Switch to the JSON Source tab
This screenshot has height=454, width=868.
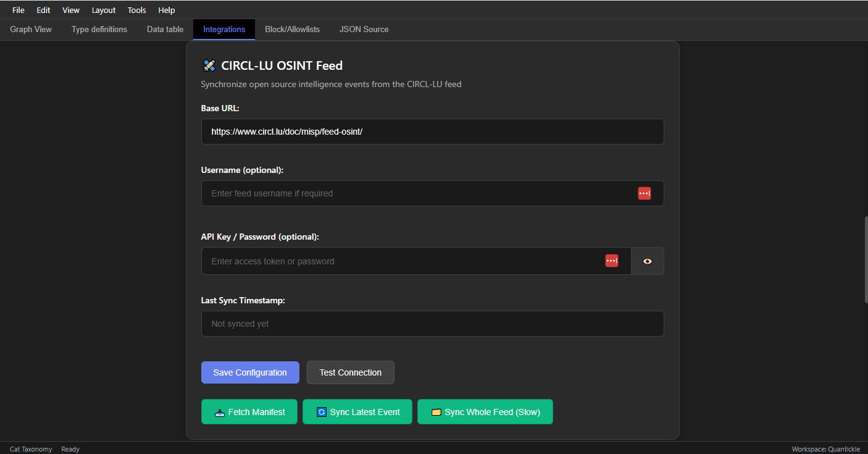[364, 29]
